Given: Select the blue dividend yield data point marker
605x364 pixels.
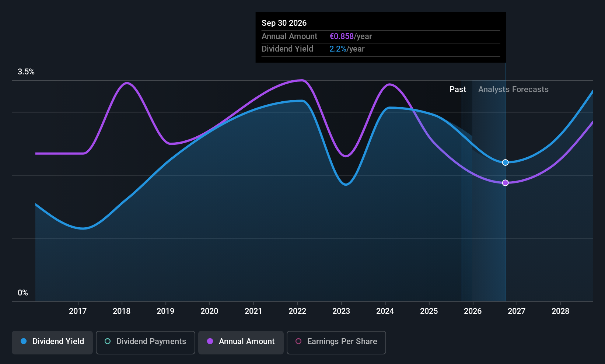Looking at the screenshot, I should pos(506,162).
